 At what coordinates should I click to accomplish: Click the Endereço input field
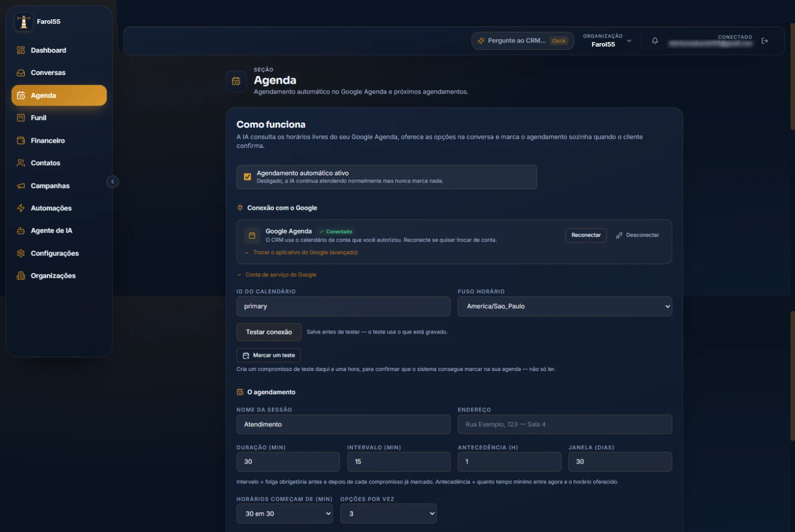[x=565, y=425]
